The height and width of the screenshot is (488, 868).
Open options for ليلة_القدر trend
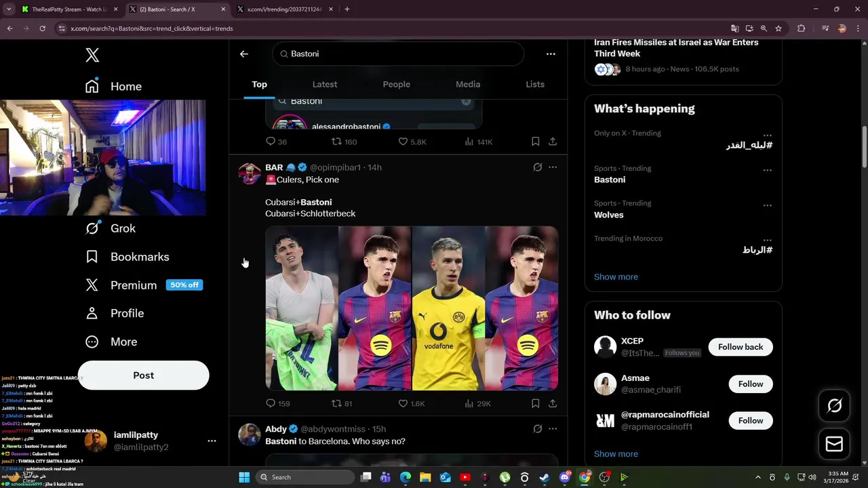click(x=767, y=135)
